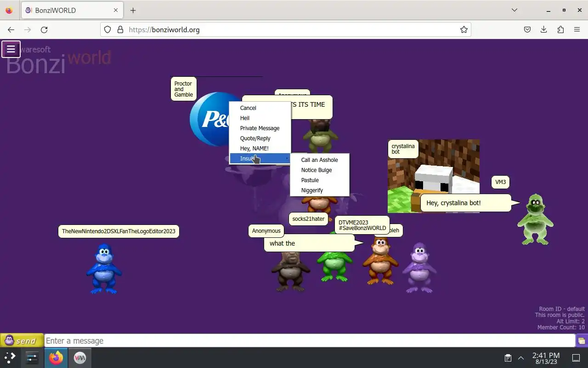Open the Save to Pocket icon
The image size is (588, 368).
(527, 29)
